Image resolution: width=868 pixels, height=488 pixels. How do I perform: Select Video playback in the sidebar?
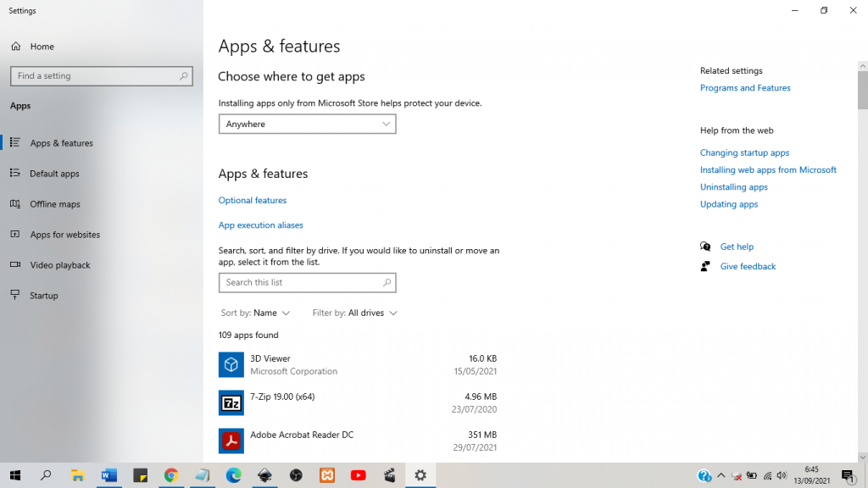[60, 264]
